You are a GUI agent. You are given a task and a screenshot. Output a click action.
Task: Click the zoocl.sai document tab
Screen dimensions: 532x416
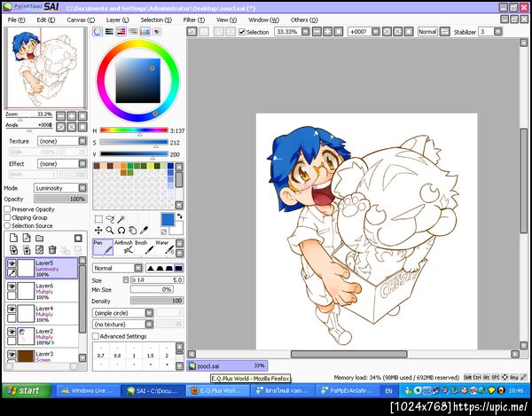point(227,365)
